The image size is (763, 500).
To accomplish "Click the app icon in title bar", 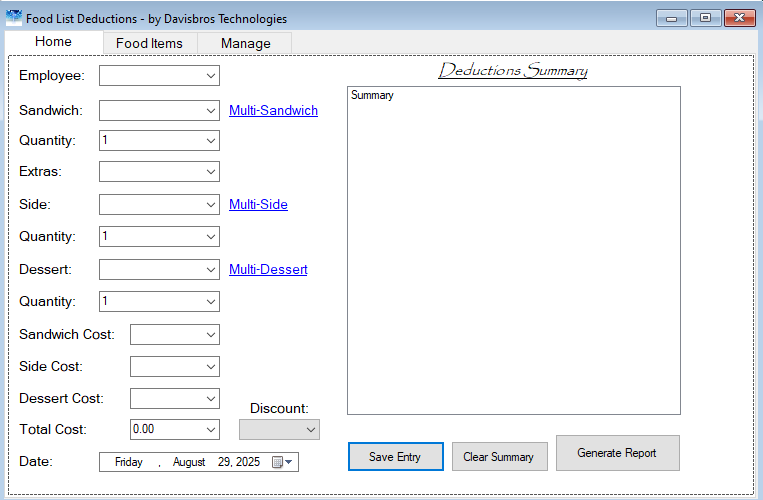I will (14, 18).
